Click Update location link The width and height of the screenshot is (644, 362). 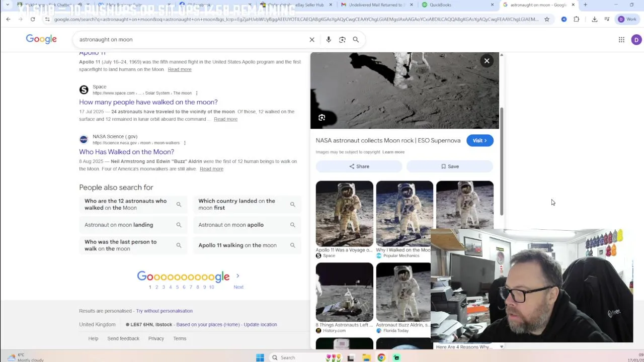click(x=260, y=325)
